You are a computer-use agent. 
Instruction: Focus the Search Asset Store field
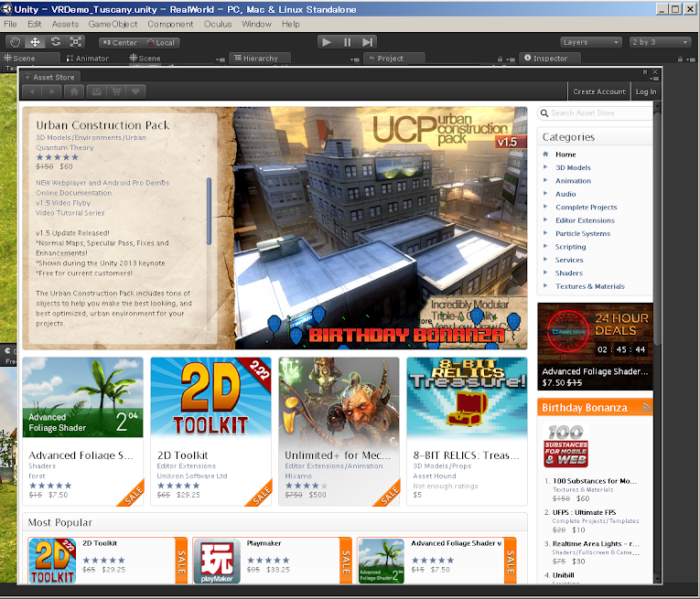(x=595, y=113)
